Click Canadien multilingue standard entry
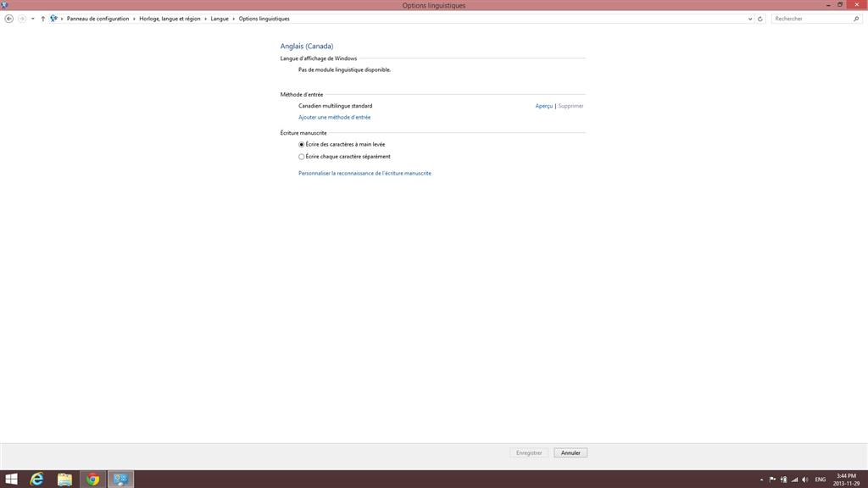 (336, 106)
